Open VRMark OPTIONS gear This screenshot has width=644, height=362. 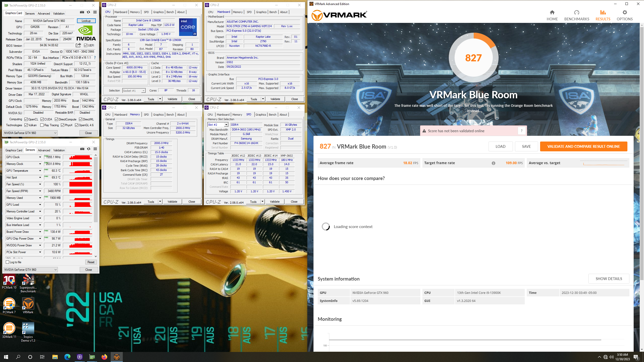pyautogui.click(x=625, y=15)
